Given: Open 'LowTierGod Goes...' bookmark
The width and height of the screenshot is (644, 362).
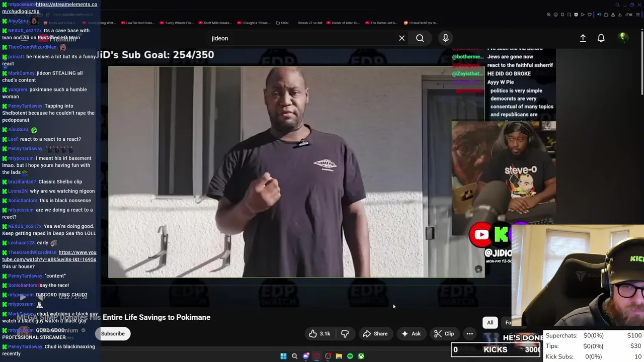Looking at the screenshot, I should click(137, 23).
